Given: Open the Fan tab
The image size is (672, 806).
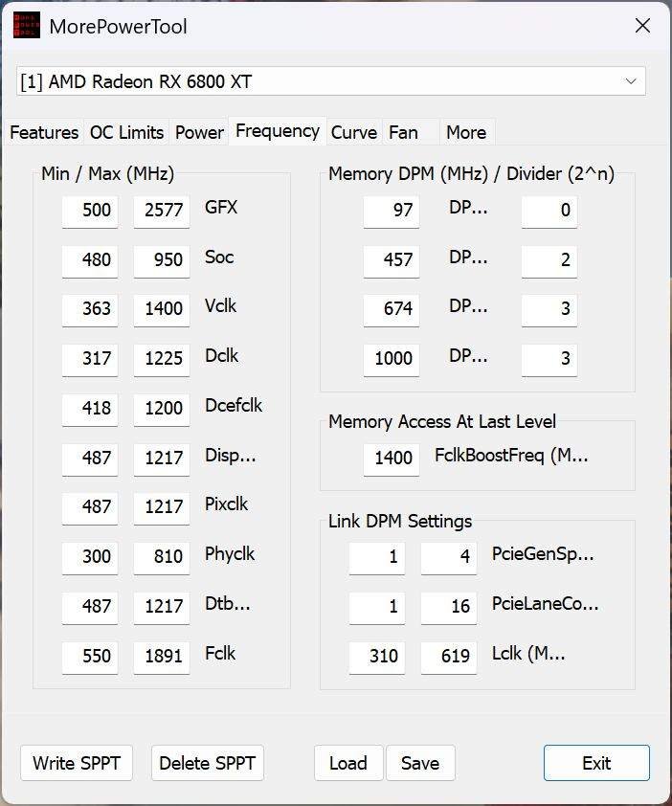Looking at the screenshot, I should (403, 132).
